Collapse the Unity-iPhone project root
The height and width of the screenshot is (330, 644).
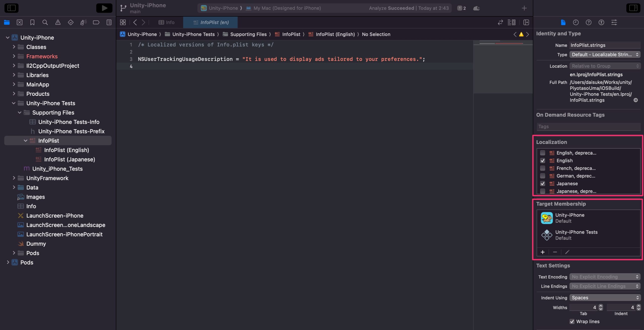pyautogui.click(x=8, y=37)
